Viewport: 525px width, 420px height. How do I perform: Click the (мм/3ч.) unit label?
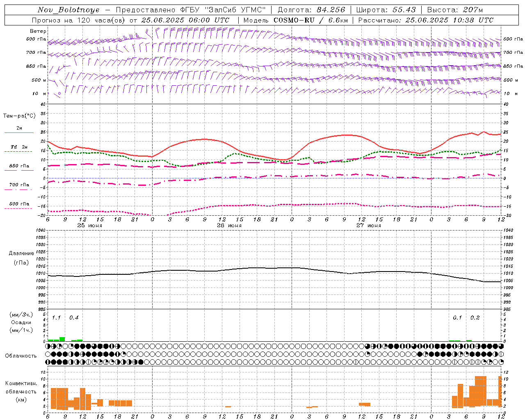[21, 315]
